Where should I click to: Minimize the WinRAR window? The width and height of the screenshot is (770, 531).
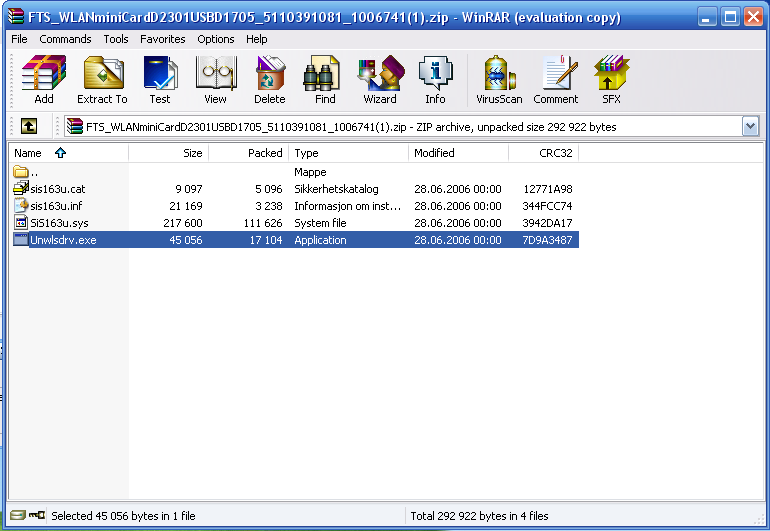(x=707, y=17)
